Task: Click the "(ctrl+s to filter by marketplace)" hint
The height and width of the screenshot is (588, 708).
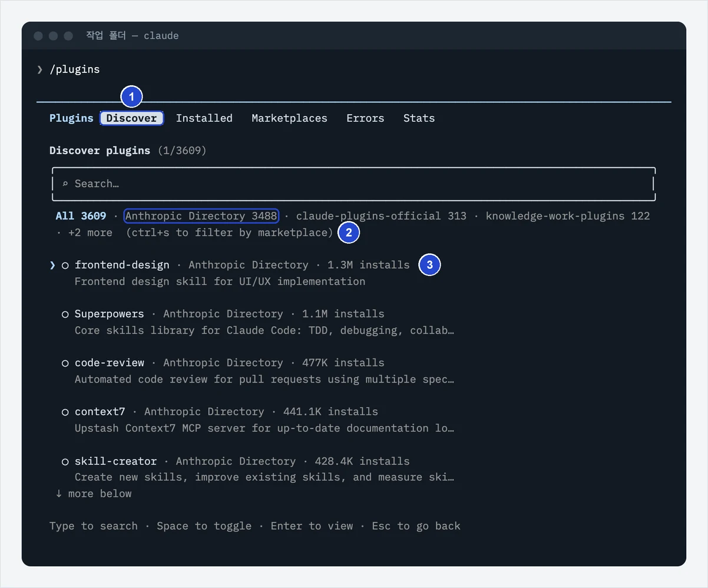Action: pos(230,232)
